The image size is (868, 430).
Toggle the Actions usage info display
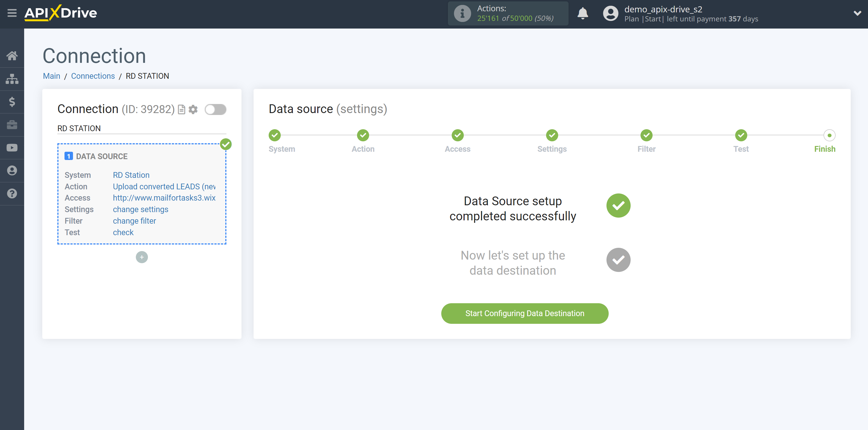coord(462,13)
